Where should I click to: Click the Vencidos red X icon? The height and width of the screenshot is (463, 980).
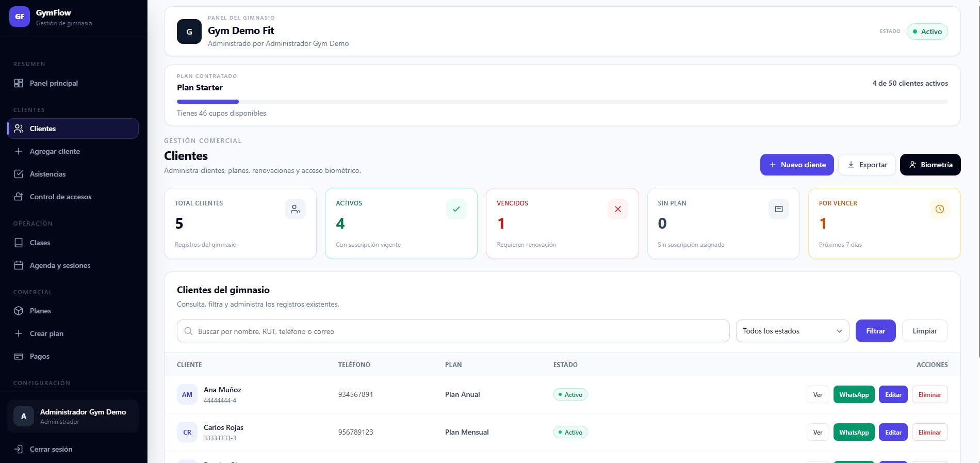click(618, 209)
